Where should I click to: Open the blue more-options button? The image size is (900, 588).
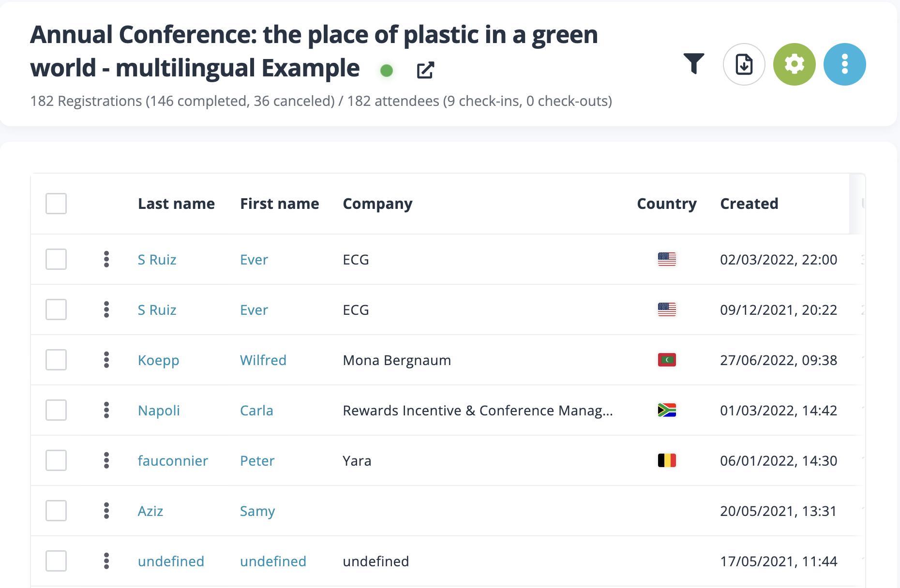[x=844, y=64]
